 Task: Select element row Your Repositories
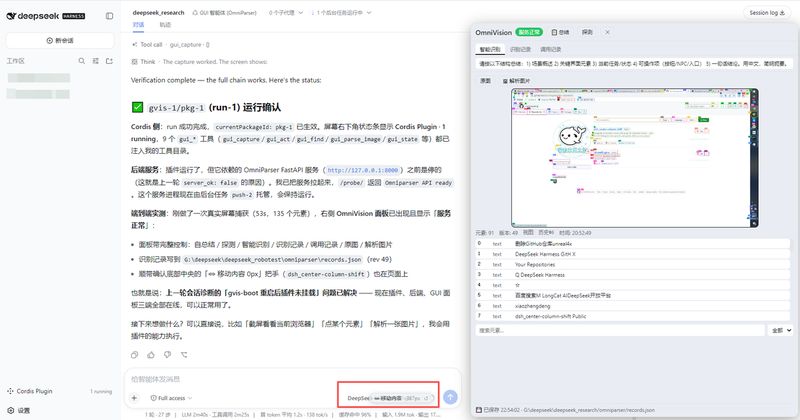[x=633, y=264]
